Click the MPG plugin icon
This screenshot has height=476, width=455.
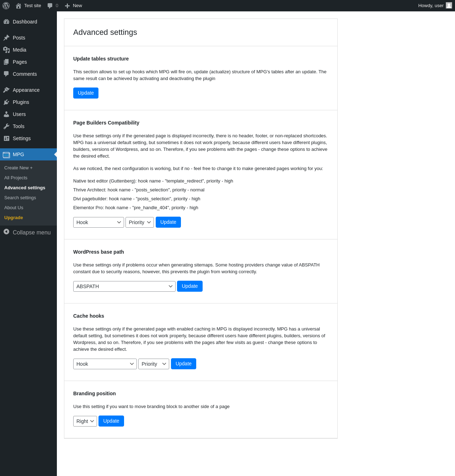click(x=6, y=155)
